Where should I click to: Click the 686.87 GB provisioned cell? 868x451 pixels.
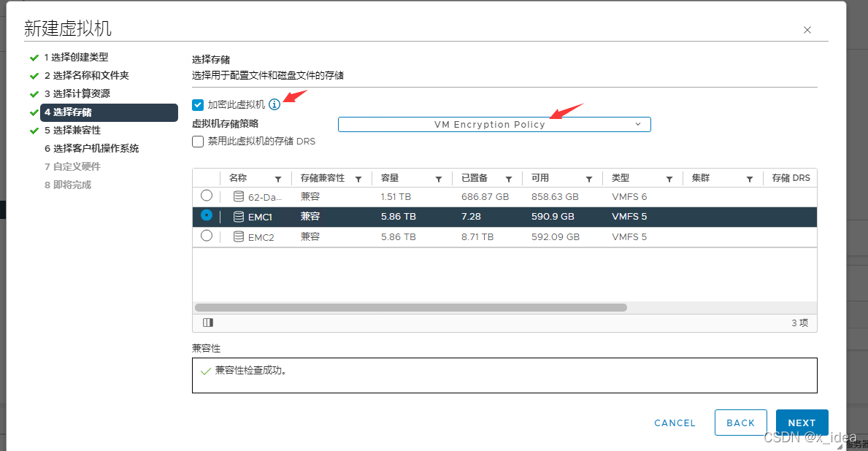pyautogui.click(x=485, y=197)
